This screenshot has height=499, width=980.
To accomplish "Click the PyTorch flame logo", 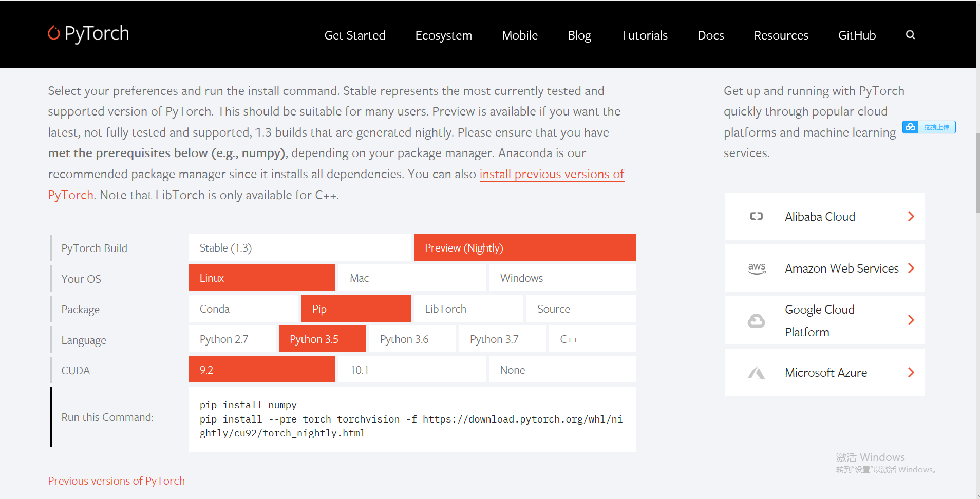I will 54,33.
